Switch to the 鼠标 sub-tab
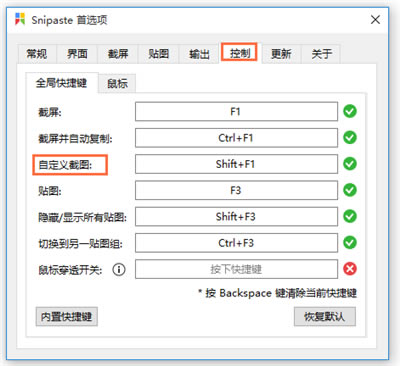Screen dimensions: 400x366 click(x=117, y=83)
